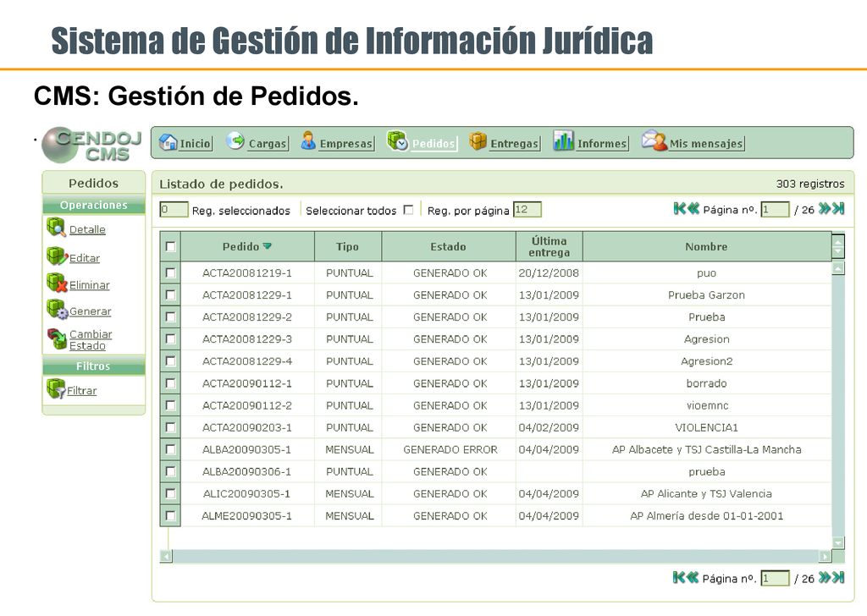Click the Empresas person icon
The width and height of the screenshot is (867, 616).
pyautogui.click(x=308, y=140)
